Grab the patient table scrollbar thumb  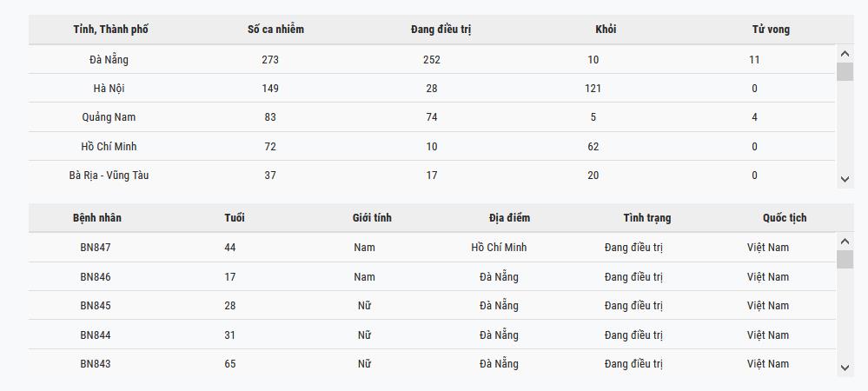point(845,259)
